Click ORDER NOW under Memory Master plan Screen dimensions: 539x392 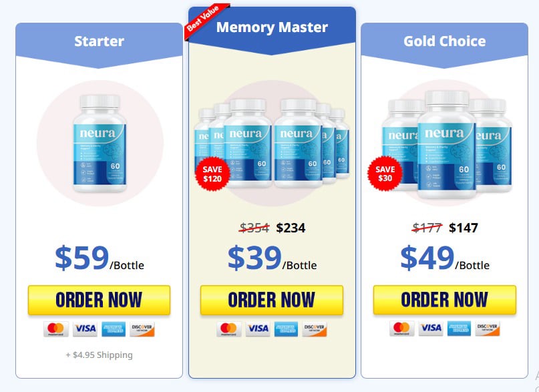click(272, 300)
